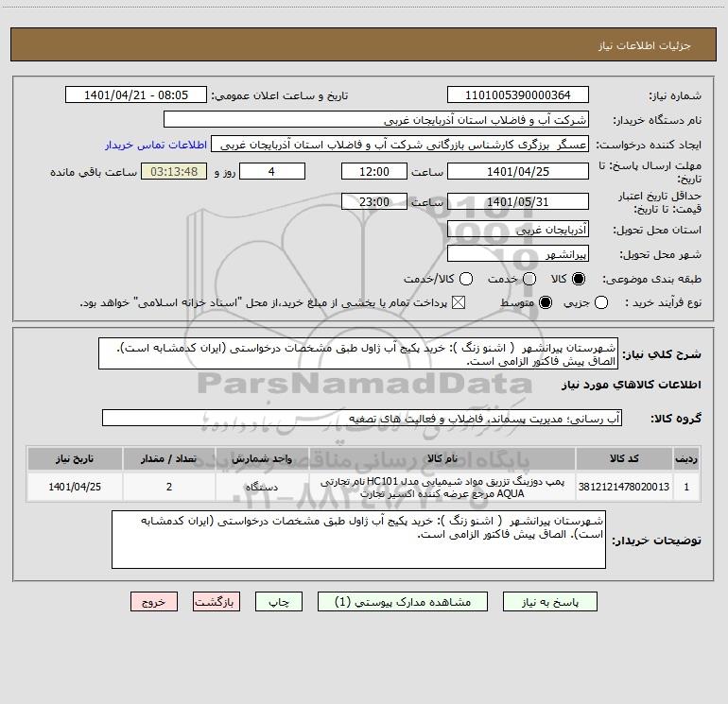Click the توضیحات خریدار text area
Screen dimensions: 728x704
tap(358, 540)
